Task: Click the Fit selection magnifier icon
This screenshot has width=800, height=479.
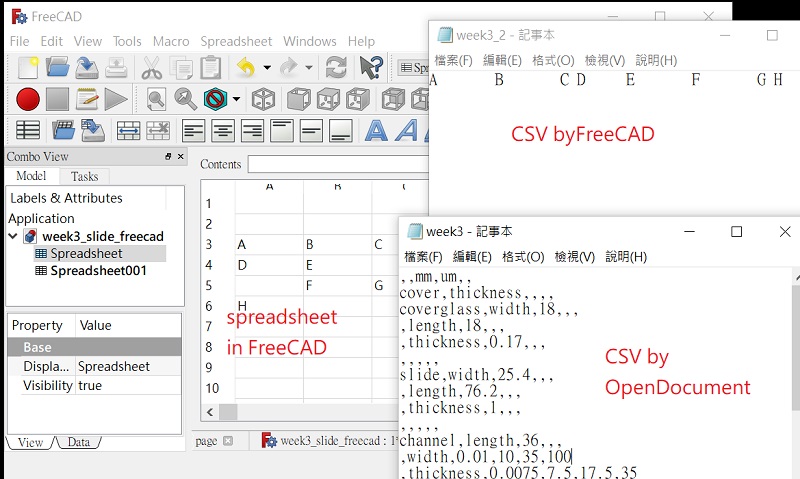Action: click(185, 99)
